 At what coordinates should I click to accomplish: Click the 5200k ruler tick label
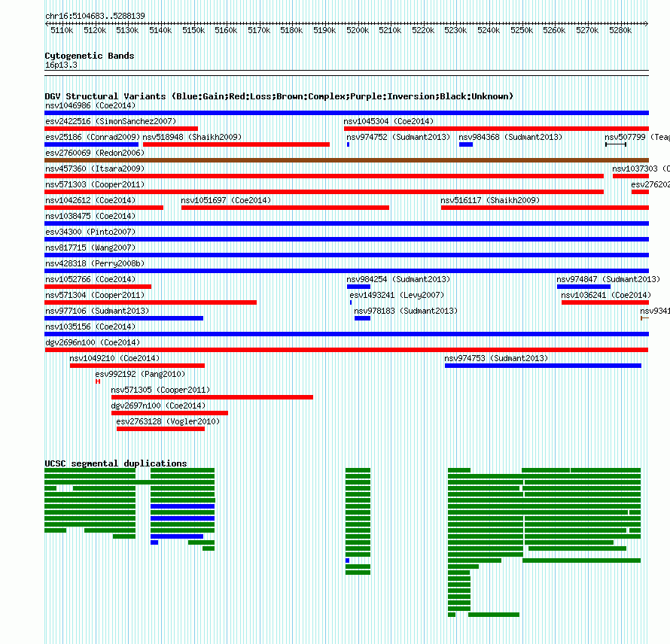(x=358, y=30)
